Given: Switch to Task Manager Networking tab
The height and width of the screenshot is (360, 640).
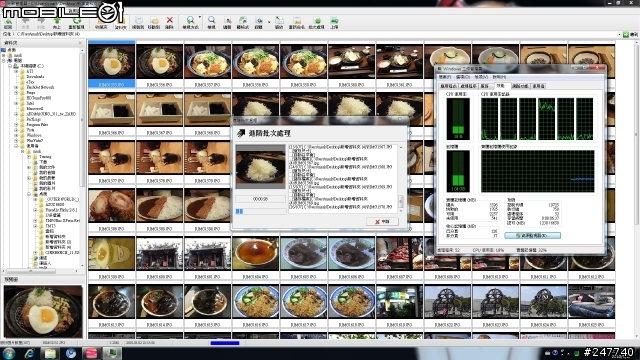Looking at the screenshot, I should 520,86.
